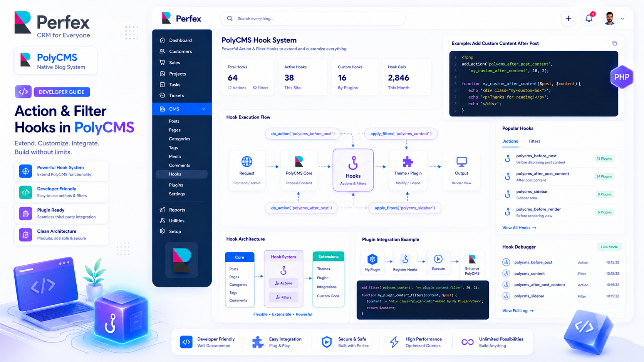
Task: Click polycms_content debugger log row
Action: (560, 274)
